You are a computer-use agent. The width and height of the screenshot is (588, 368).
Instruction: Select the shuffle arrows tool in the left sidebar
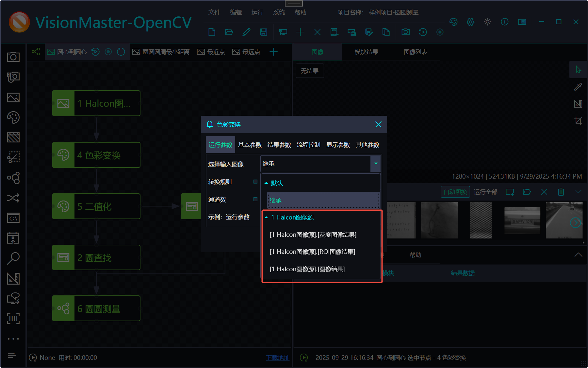(13, 198)
